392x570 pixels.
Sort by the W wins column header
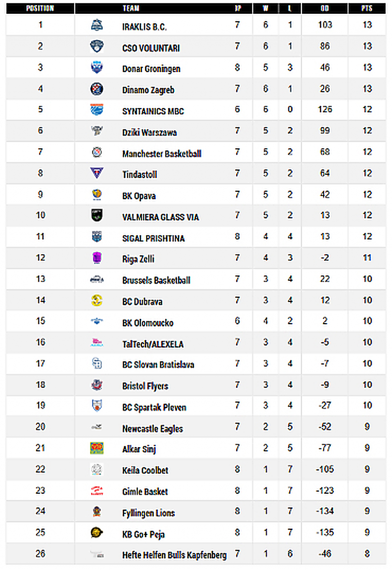click(x=266, y=8)
